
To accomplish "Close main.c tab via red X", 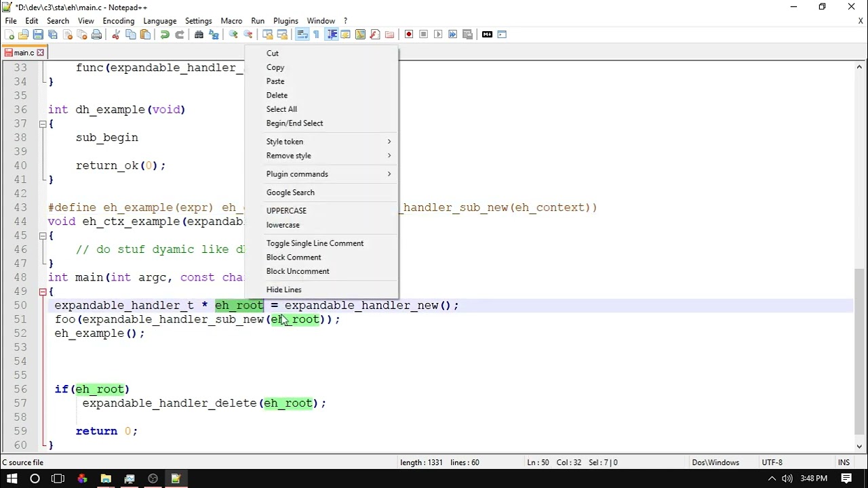I will click(x=40, y=52).
